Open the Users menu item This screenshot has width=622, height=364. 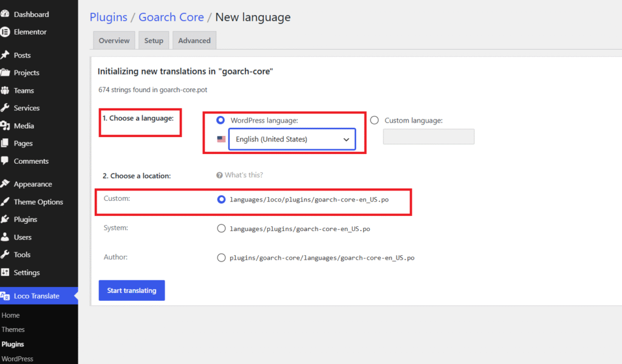22,237
